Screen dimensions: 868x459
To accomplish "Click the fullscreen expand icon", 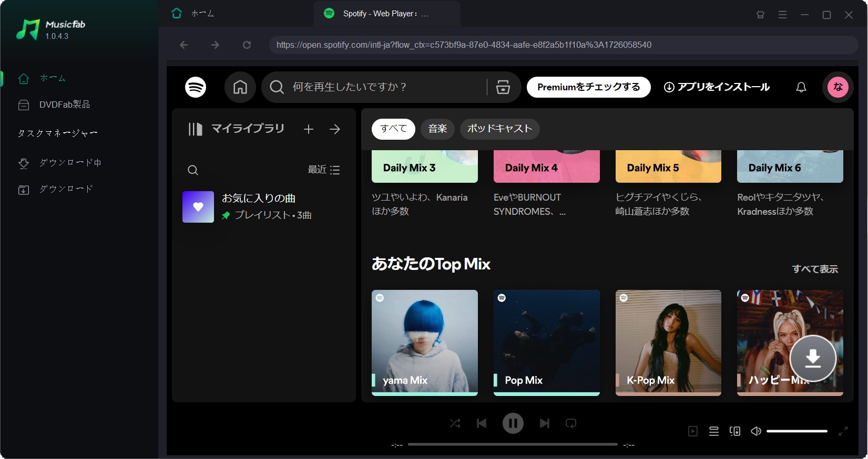I will point(843,431).
